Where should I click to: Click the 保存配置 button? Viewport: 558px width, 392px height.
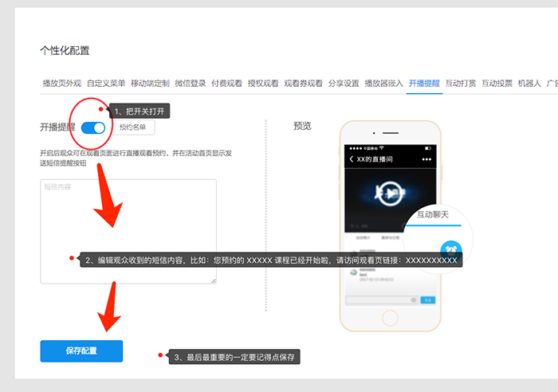(x=81, y=351)
